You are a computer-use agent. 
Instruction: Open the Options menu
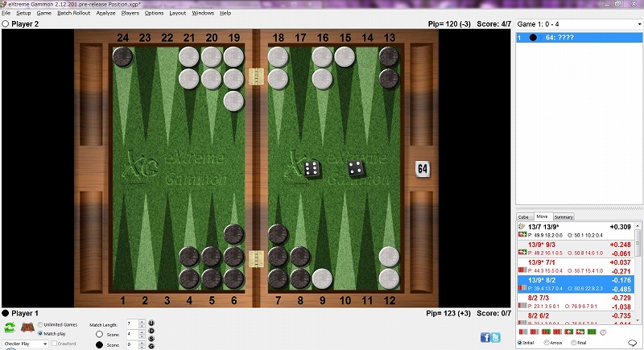tap(154, 13)
